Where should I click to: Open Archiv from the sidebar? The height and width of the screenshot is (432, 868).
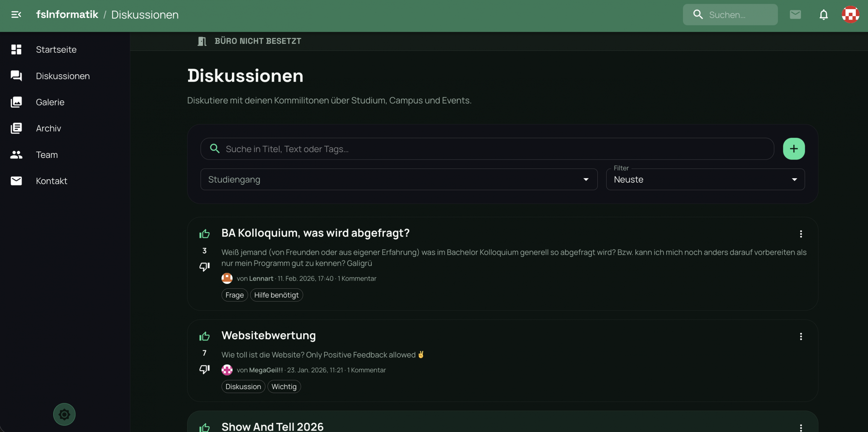coord(48,128)
